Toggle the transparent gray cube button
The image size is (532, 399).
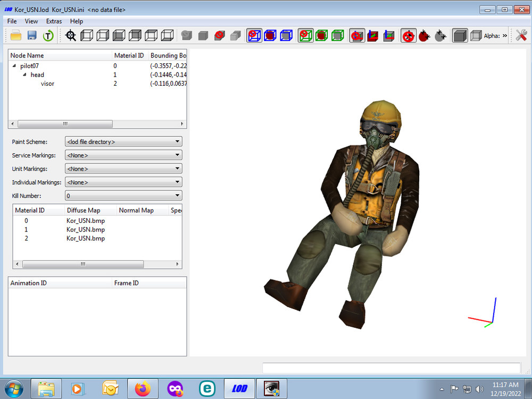476,35
